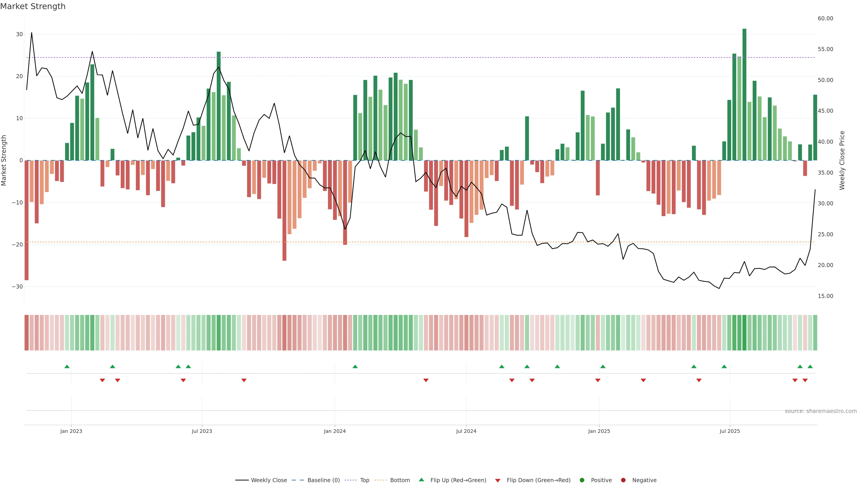Click the blue dashed Baseline legend icon
Viewport: 868px width, 488px height.
tap(297, 480)
